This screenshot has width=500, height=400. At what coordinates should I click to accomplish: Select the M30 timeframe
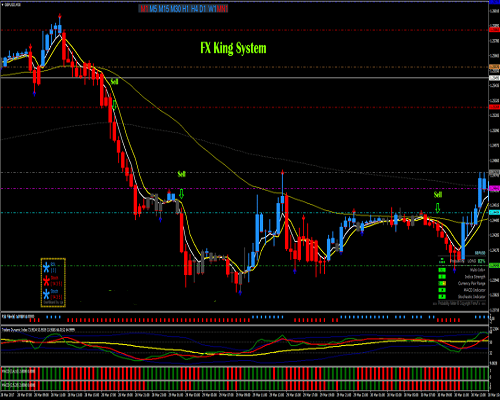point(176,9)
